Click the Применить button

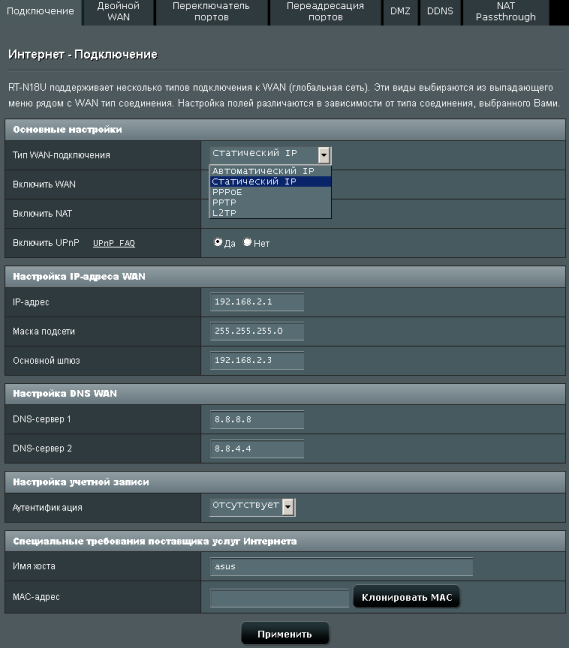tap(285, 634)
